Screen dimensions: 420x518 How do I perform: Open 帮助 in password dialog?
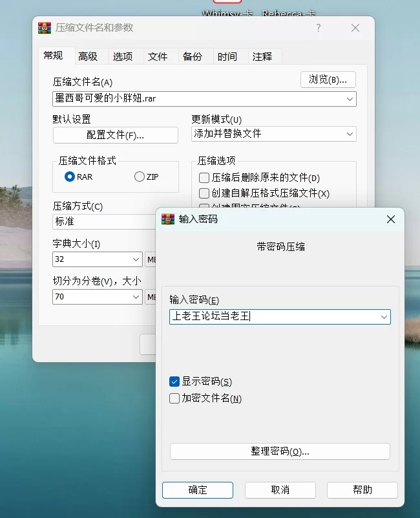click(x=362, y=490)
